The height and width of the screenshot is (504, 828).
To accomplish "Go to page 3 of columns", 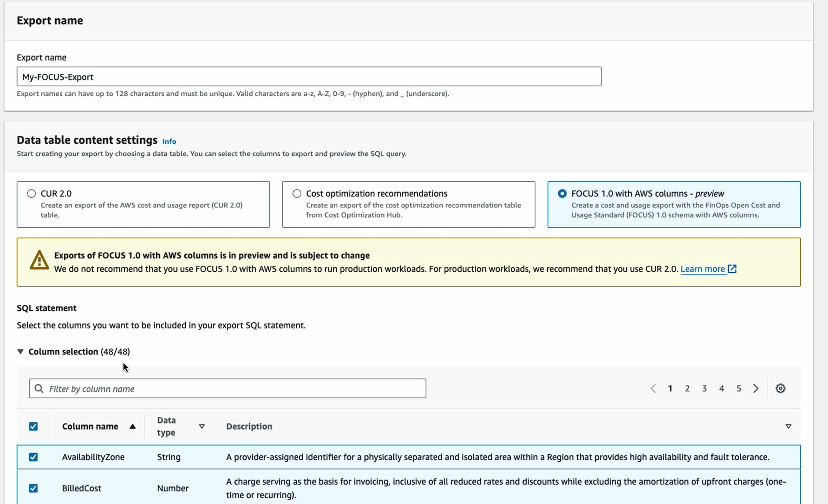I will (x=704, y=389).
